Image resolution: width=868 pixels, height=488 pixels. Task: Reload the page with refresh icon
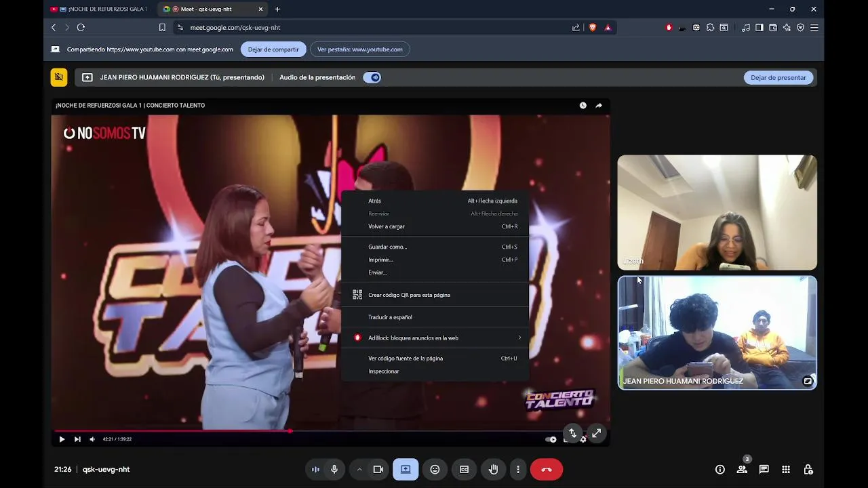[x=81, y=27]
